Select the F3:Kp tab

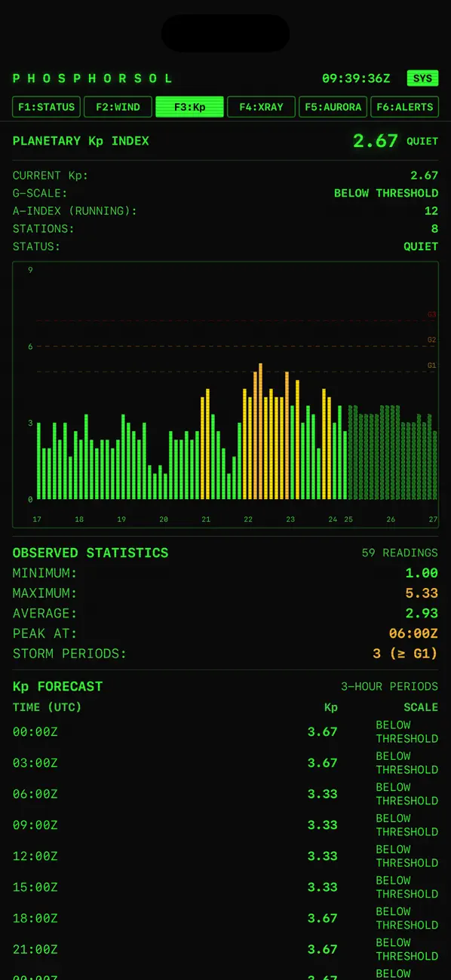tap(189, 107)
